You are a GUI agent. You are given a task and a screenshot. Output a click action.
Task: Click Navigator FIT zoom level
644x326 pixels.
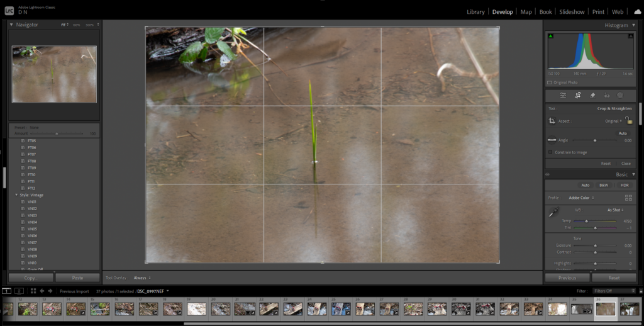[x=64, y=25]
